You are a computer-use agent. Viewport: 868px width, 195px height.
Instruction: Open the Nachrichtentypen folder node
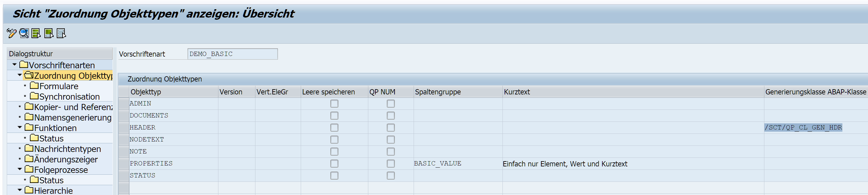coord(67,149)
